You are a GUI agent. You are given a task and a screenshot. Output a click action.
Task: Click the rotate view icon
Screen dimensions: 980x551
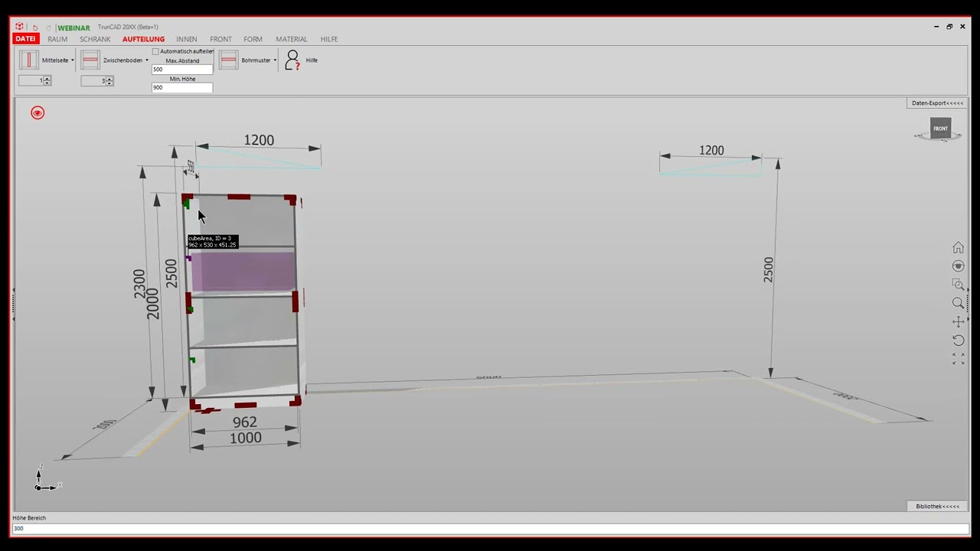click(x=958, y=340)
